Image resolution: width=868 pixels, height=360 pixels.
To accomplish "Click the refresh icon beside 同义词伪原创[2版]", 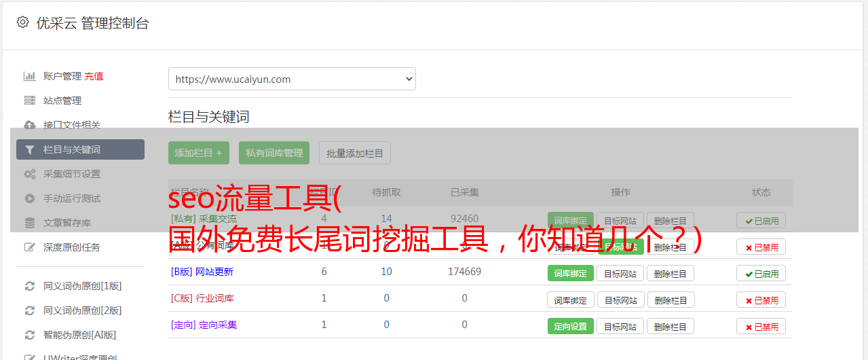I will click(x=29, y=310).
